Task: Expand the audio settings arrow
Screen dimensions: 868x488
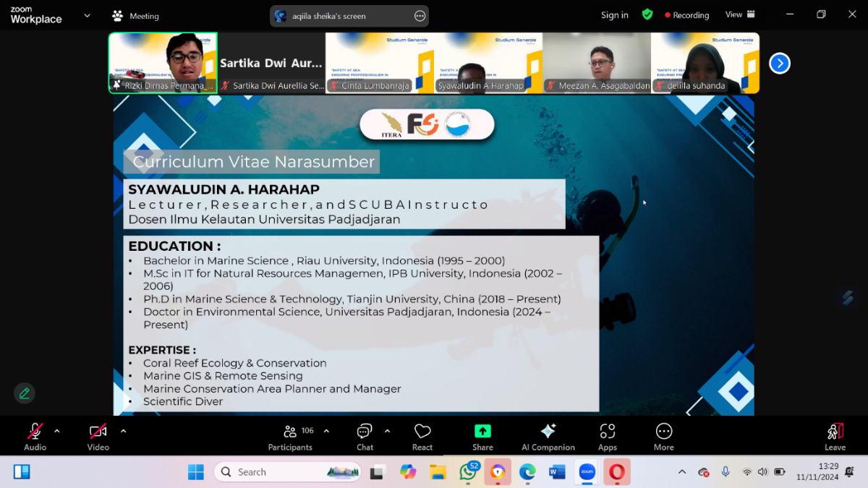Action: (57, 431)
